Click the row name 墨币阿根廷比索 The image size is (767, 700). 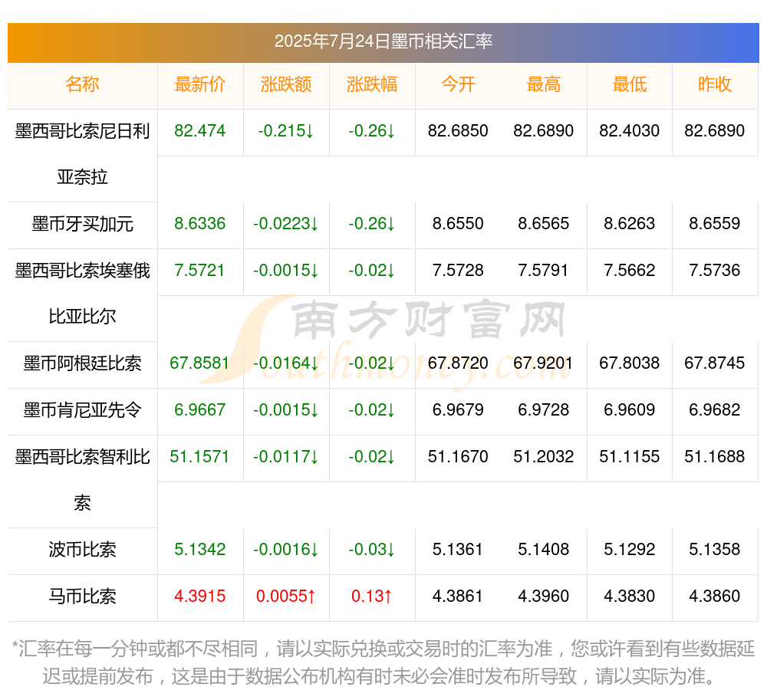[82, 363]
